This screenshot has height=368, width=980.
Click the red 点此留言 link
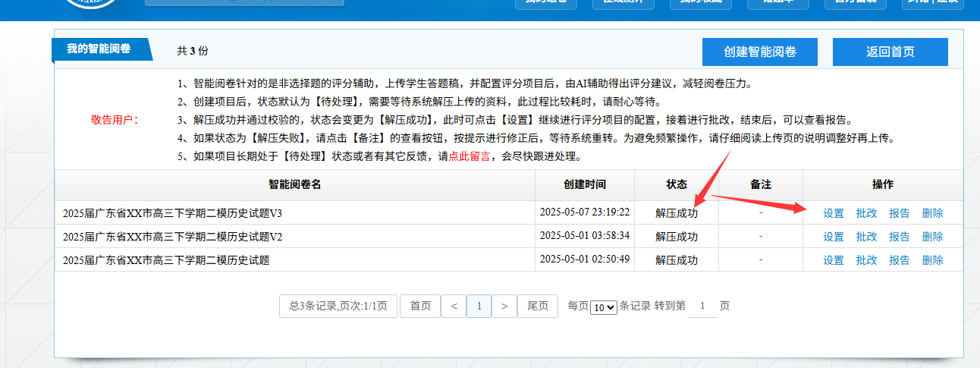click(470, 157)
